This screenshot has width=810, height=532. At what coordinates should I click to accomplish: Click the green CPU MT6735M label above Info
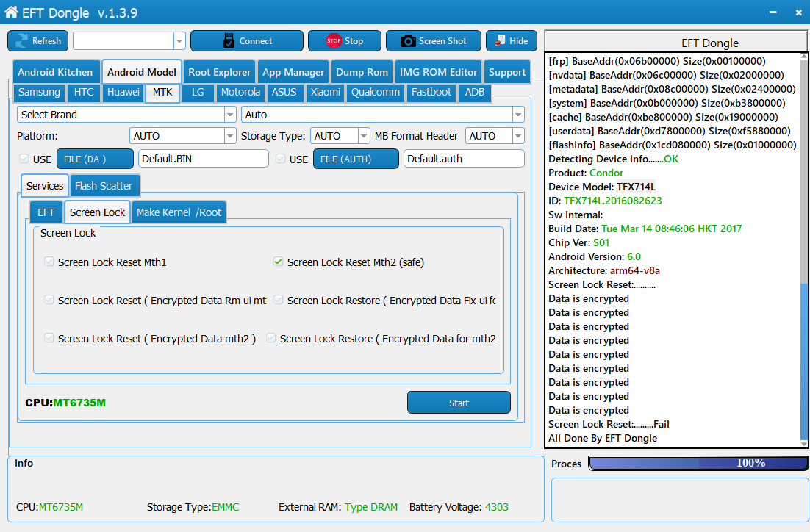coord(79,403)
